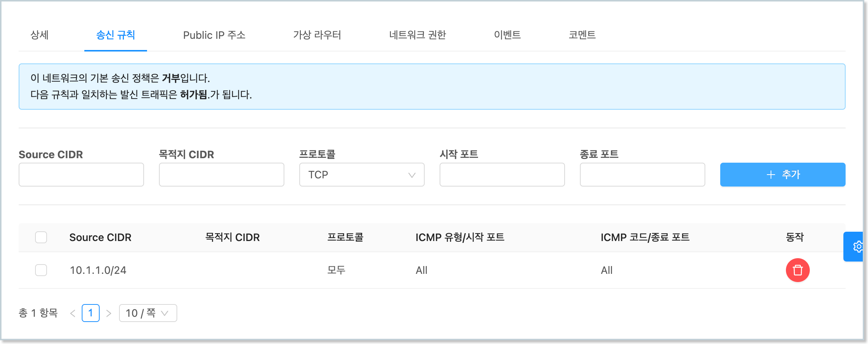Image resolution: width=868 pixels, height=344 pixels.
Task: Check the 10.1.1.0/24 row checkbox
Action: (x=41, y=270)
